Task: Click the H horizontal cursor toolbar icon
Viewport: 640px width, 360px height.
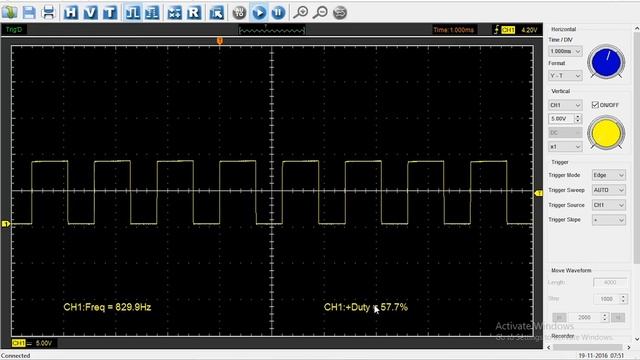Action: 71,13
